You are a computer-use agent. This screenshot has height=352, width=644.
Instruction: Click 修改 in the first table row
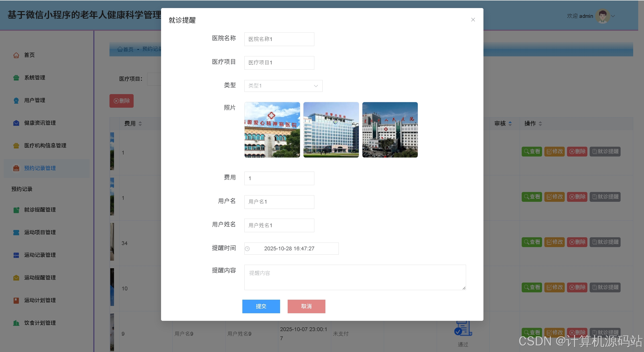(554, 151)
